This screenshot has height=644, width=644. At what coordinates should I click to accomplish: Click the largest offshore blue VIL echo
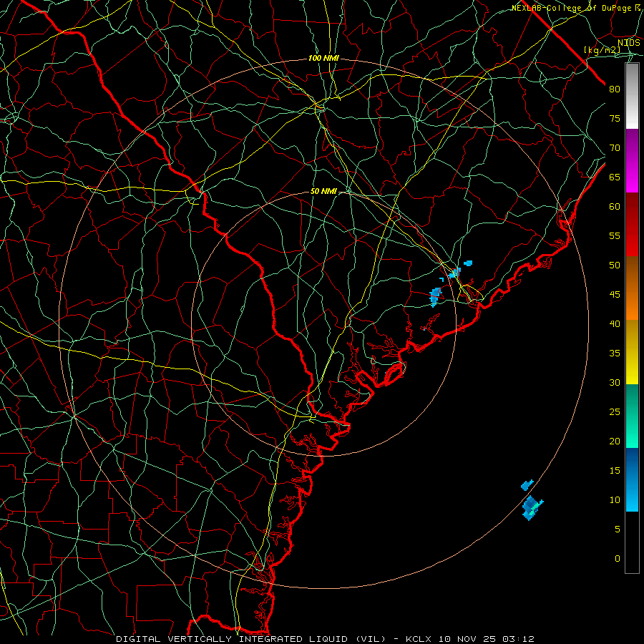[x=531, y=508]
